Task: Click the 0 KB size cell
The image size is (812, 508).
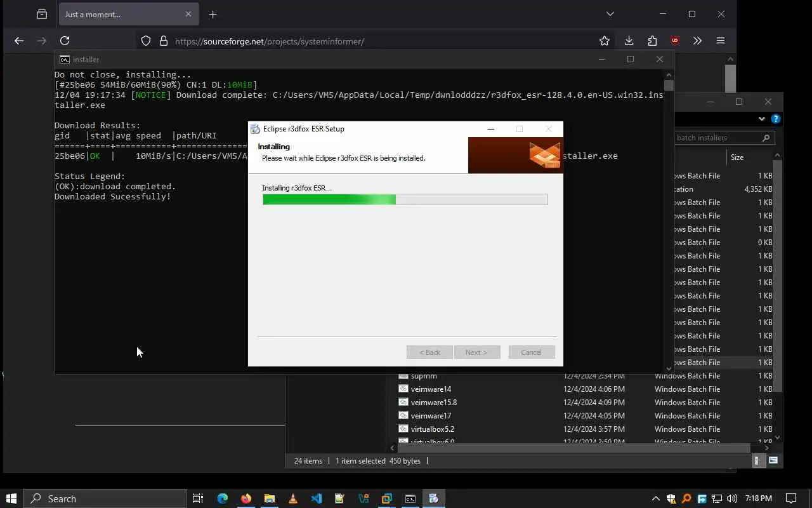Action: [x=764, y=243]
